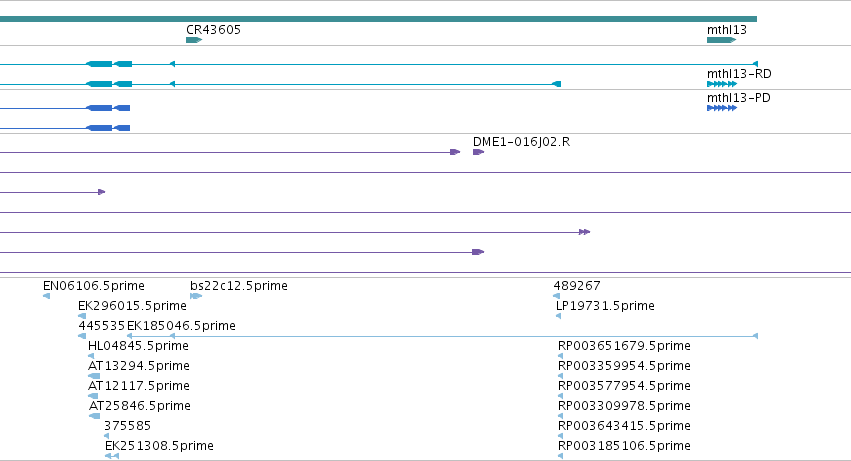Screen dimensions: 851x461
Task: Open the RP003651679.5prime feature label
Action: click(x=624, y=346)
